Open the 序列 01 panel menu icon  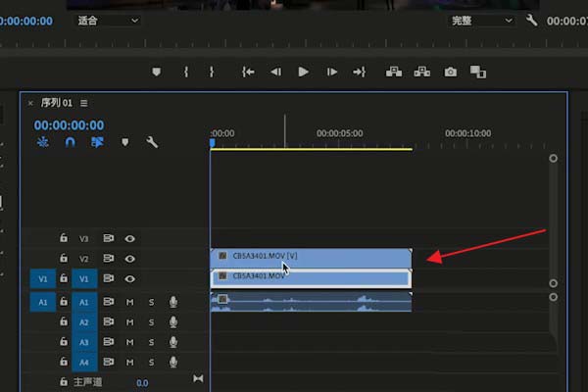(84, 103)
